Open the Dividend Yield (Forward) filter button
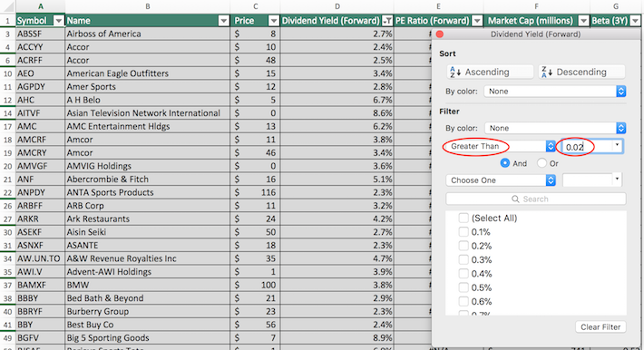The height and width of the screenshot is (350, 644). 387,21
